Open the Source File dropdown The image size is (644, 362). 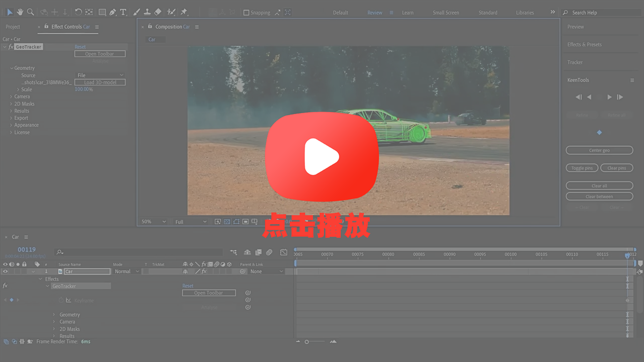100,75
